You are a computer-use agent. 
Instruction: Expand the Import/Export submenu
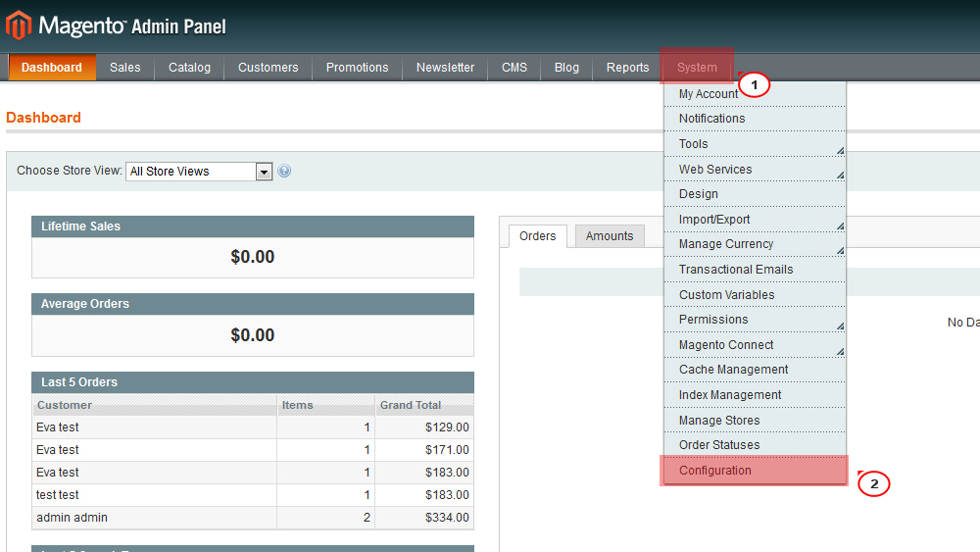pos(841,226)
